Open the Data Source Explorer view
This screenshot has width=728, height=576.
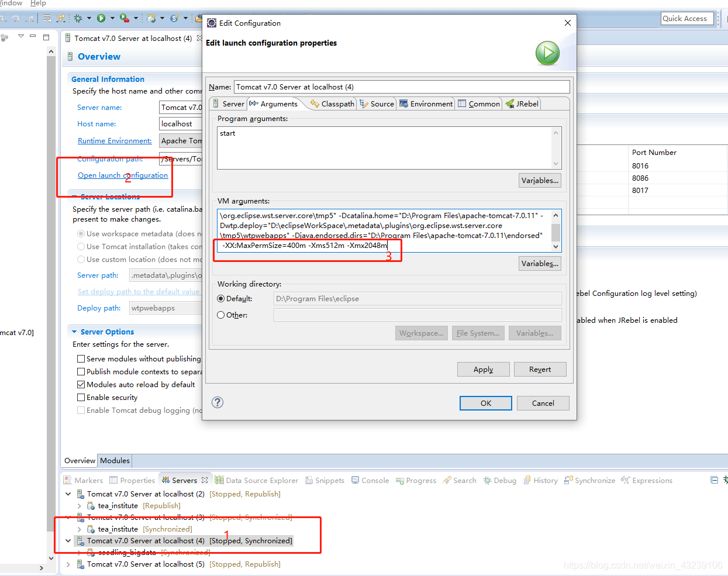[x=257, y=481]
